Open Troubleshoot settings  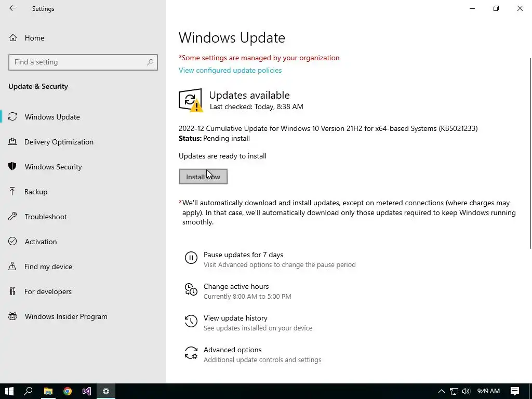(x=46, y=217)
